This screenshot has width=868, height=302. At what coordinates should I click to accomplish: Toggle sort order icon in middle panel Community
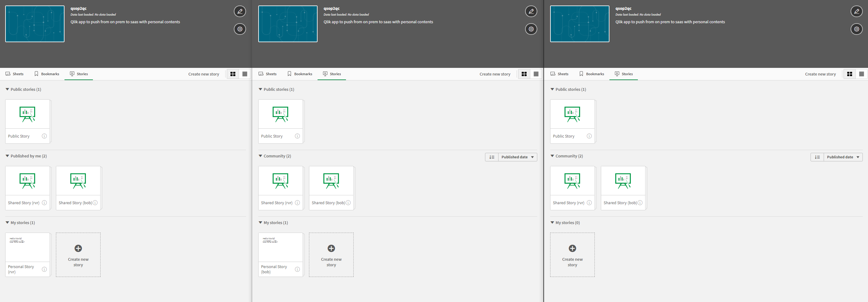pos(492,157)
